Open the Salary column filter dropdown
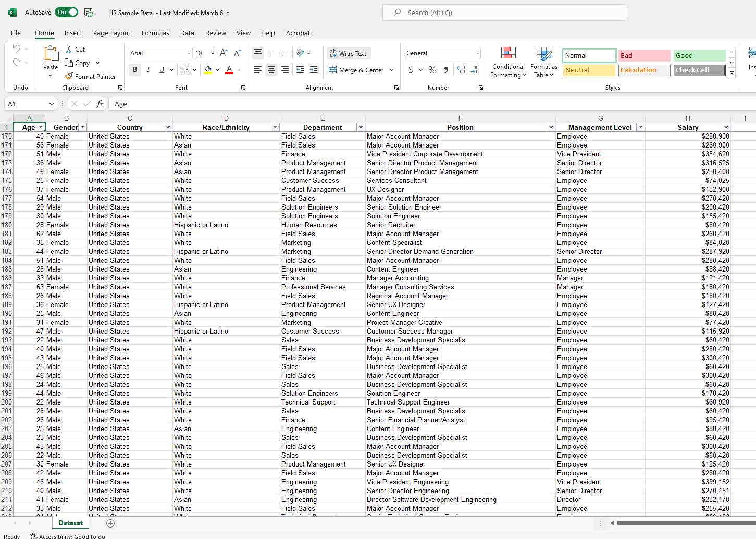This screenshot has width=756, height=539. [x=726, y=127]
